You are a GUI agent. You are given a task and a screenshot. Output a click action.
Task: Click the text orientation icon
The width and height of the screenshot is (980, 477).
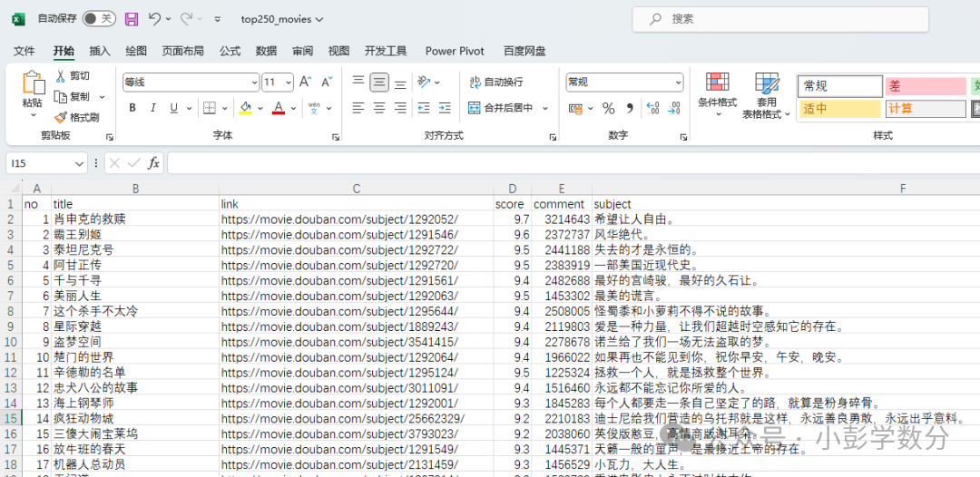point(425,82)
